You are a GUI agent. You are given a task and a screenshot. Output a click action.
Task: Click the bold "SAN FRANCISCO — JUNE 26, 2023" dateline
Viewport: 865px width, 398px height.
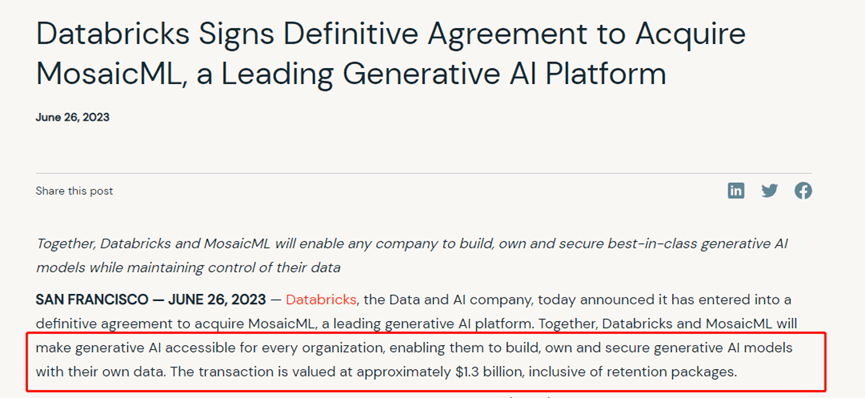point(151,300)
